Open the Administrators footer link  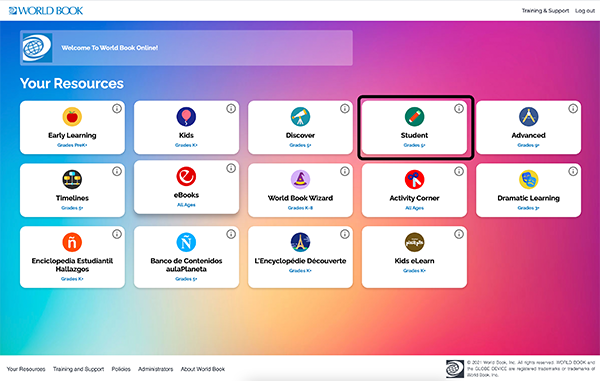pyautogui.click(x=155, y=369)
